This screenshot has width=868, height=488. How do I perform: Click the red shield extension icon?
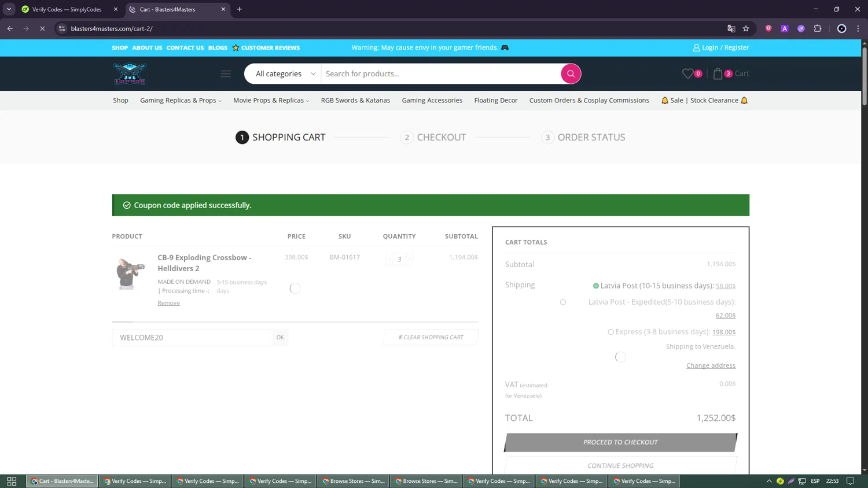click(x=768, y=28)
